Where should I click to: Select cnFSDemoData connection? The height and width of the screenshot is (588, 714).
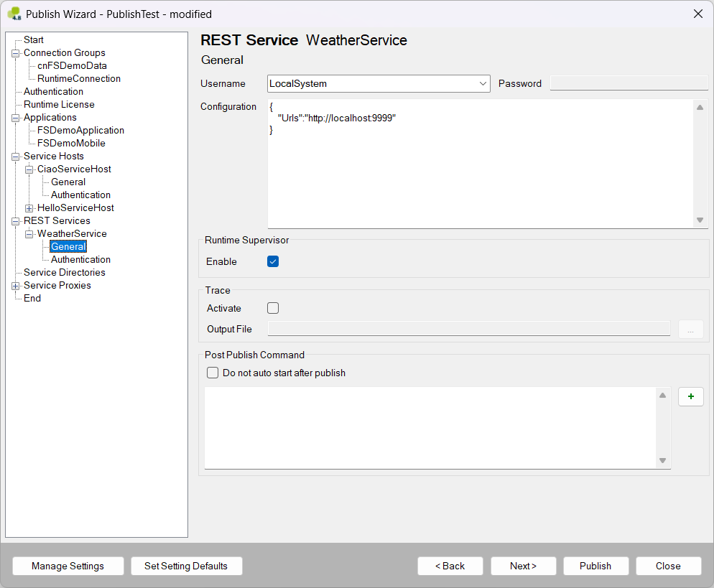click(x=72, y=65)
